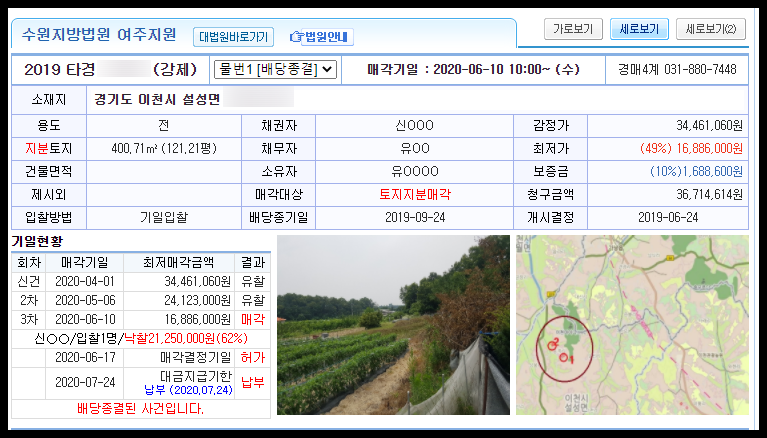Click the 개시결정 date 2019-06-24
This screenshot has width=767, height=438.
pyautogui.click(x=668, y=218)
